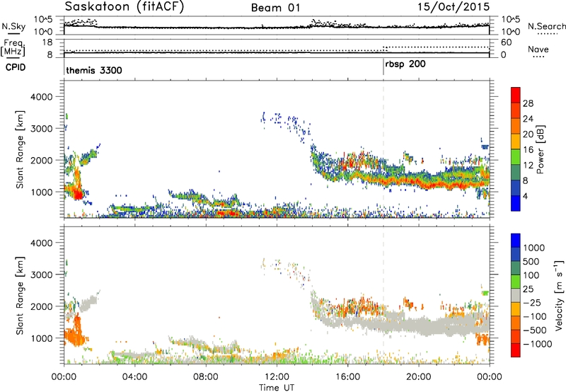
Task: Click the 'themis 3300' CPID label
Action: tap(94, 70)
